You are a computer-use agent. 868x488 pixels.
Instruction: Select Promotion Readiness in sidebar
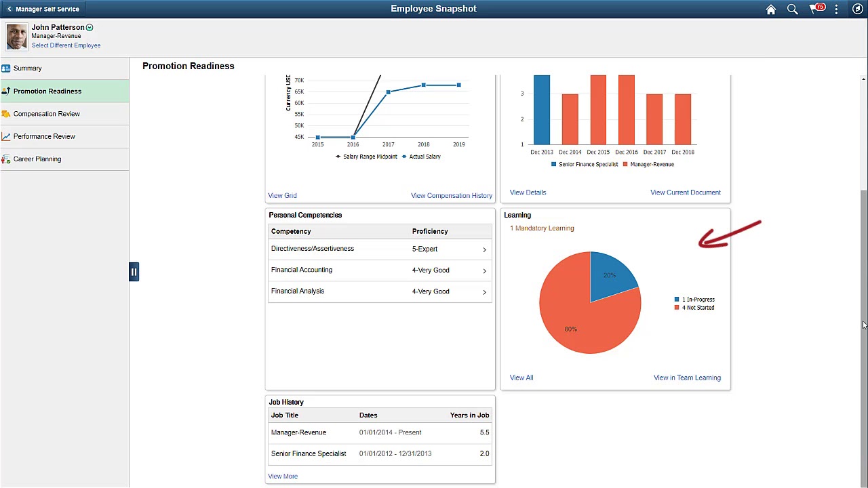(64, 91)
